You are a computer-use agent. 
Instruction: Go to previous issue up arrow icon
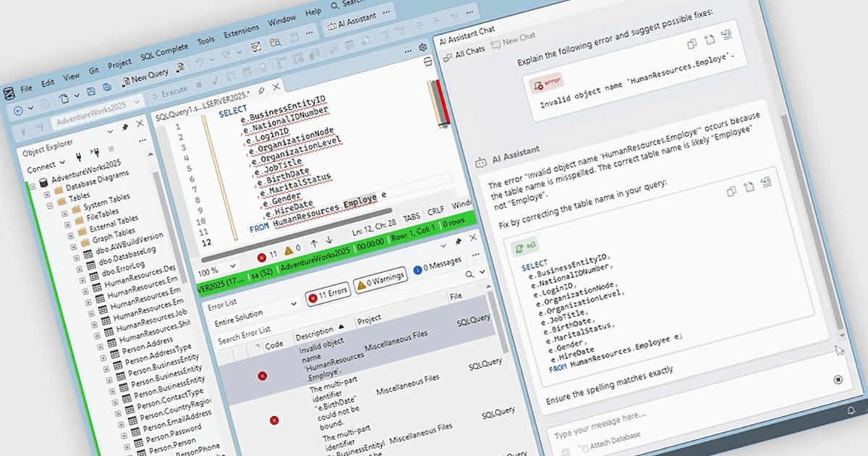pos(314,243)
